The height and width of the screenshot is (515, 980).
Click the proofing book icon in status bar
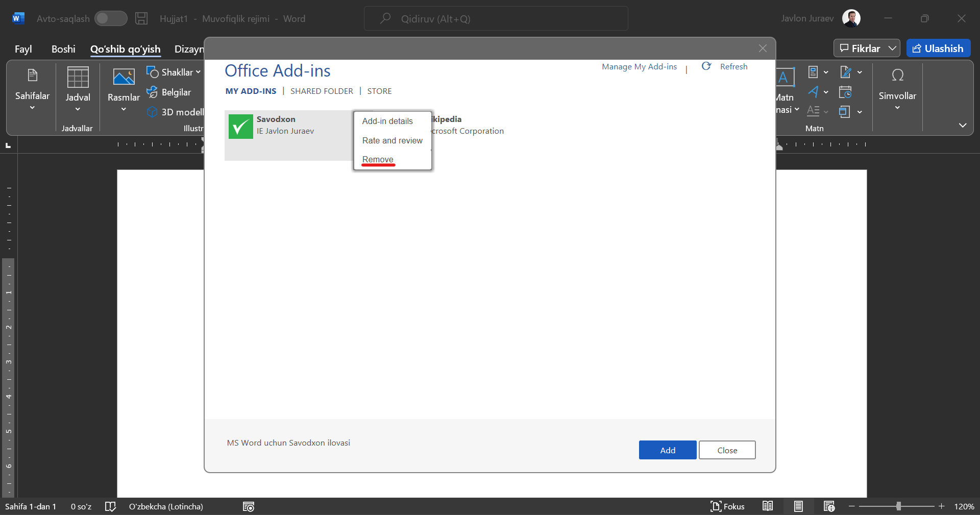[110, 506]
